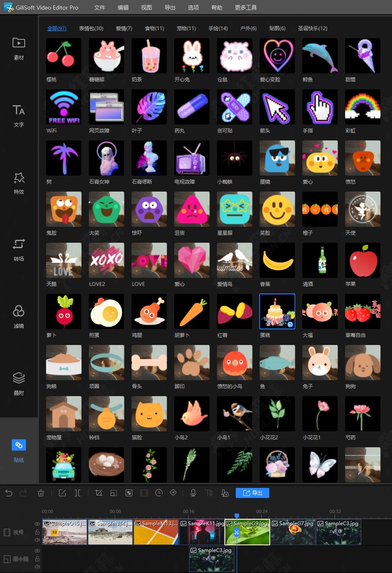The image size is (392, 573).
Task: Switch to 户外(6) sticker category
Action: click(248, 29)
